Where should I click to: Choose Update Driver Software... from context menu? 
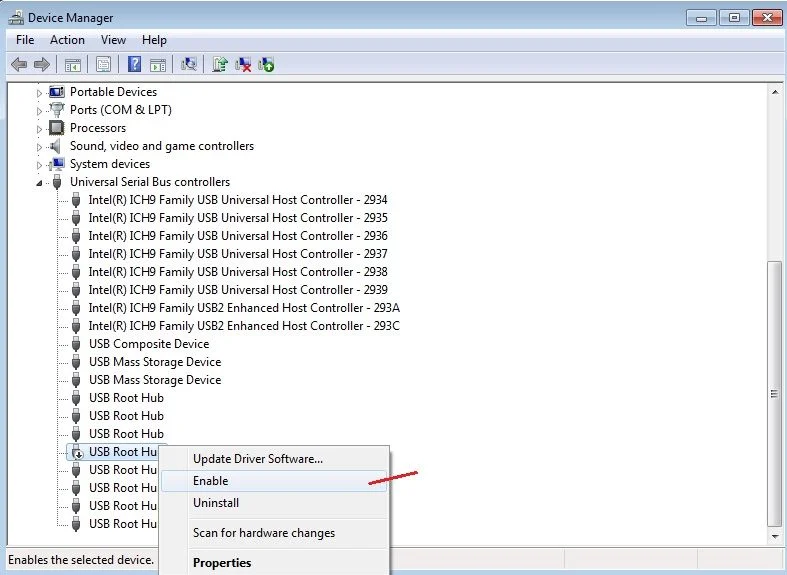274,459
